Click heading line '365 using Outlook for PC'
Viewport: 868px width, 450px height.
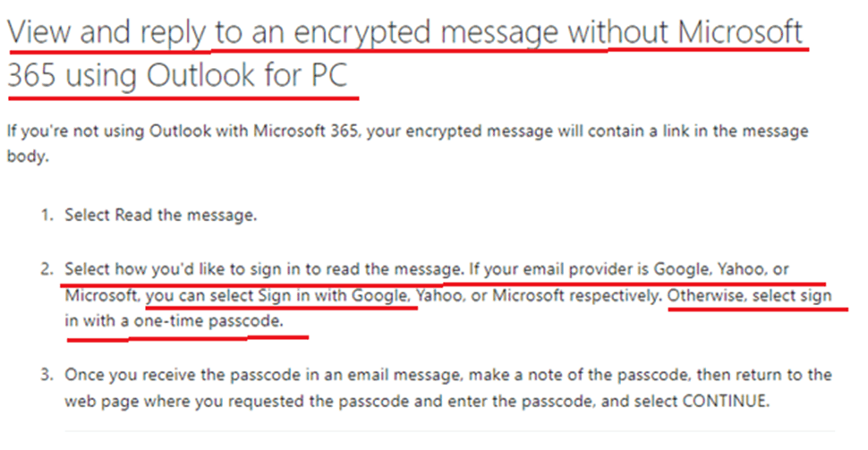177,75
